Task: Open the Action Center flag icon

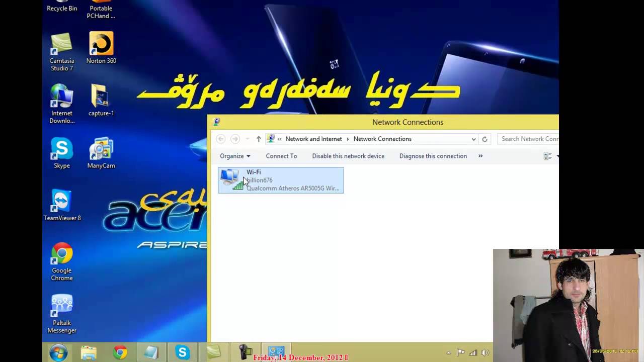Action: pyautogui.click(x=460, y=353)
